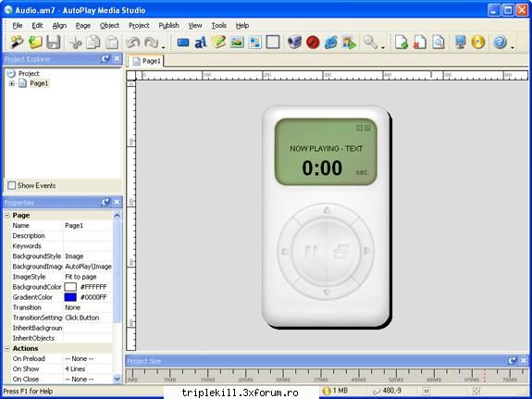
Task: Open the Page menu
Action: 82,26
